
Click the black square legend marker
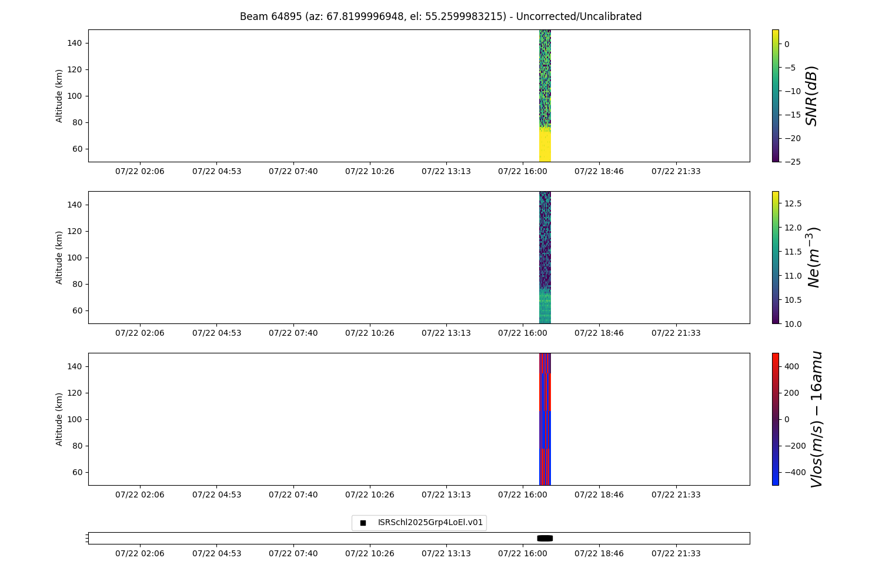tap(363, 523)
